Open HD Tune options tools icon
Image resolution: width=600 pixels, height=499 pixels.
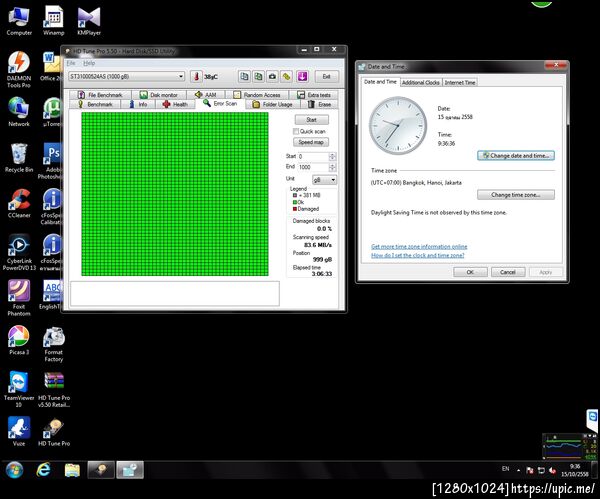[287, 77]
